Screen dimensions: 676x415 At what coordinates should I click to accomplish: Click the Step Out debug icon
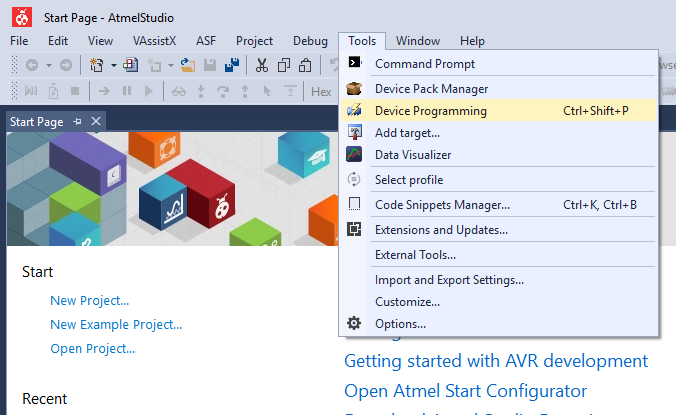pos(245,91)
